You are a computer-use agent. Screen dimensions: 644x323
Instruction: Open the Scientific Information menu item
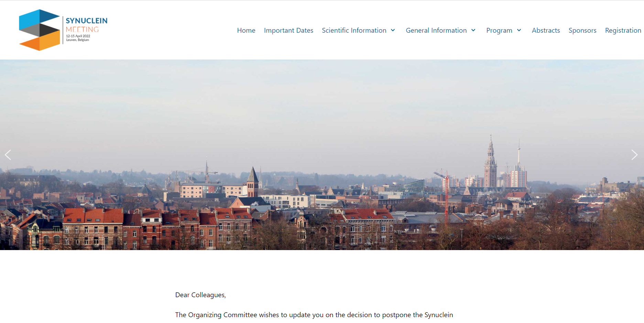pyautogui.click(x=354, y=30)
